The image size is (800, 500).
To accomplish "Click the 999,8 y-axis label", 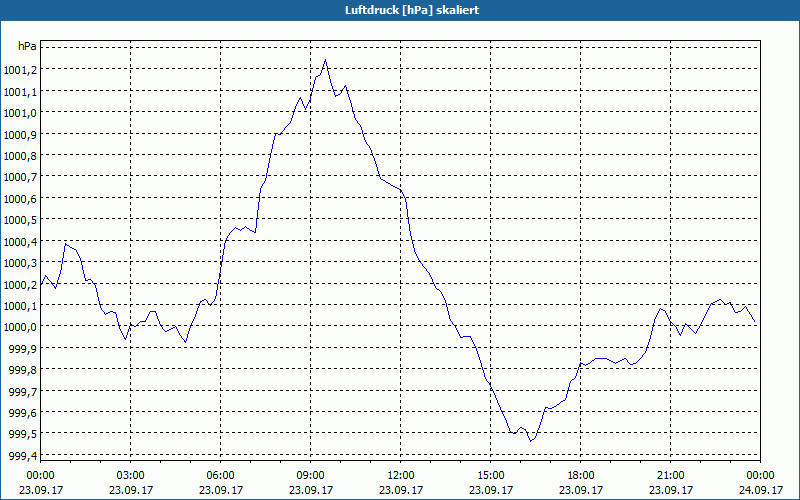I will click(23, 370).
